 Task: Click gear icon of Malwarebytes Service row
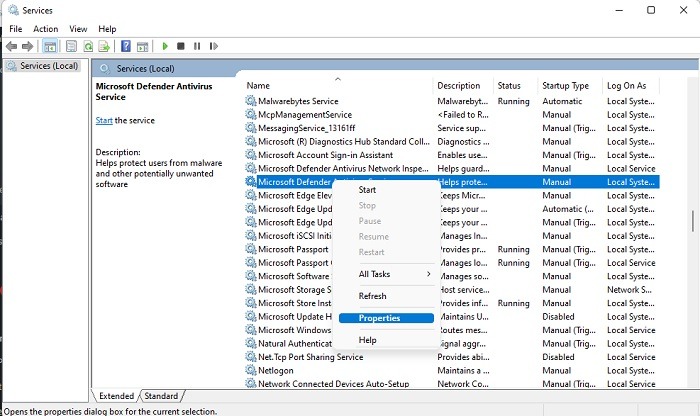pos(251,101)
